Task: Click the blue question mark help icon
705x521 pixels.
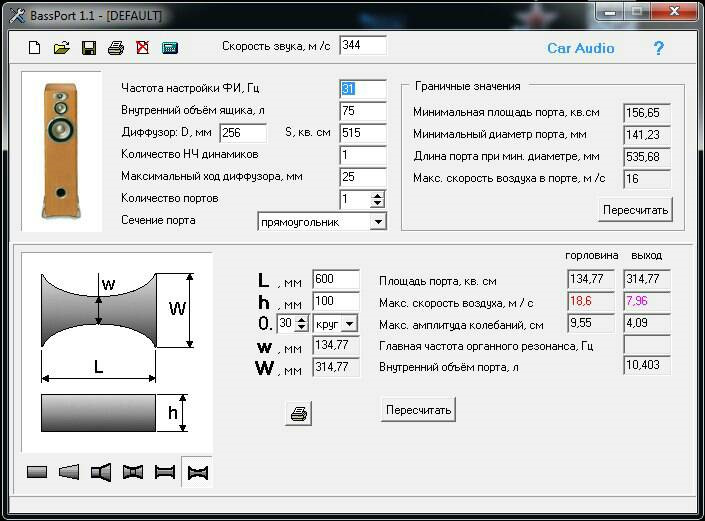Action: (659, 48)
